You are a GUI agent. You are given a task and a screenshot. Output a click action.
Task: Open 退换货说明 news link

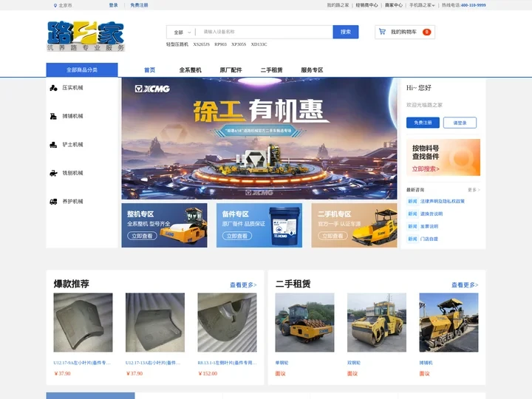pos(432,214)
